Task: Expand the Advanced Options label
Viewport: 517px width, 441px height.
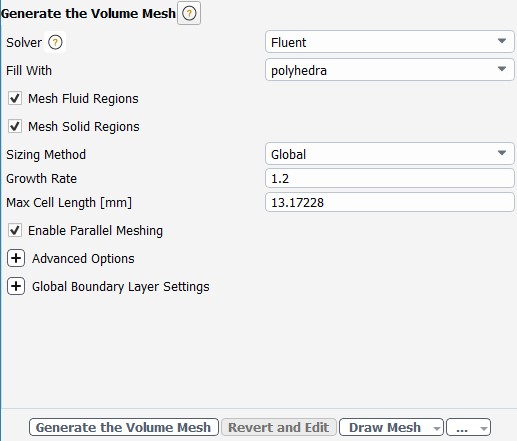Action: 83,259
